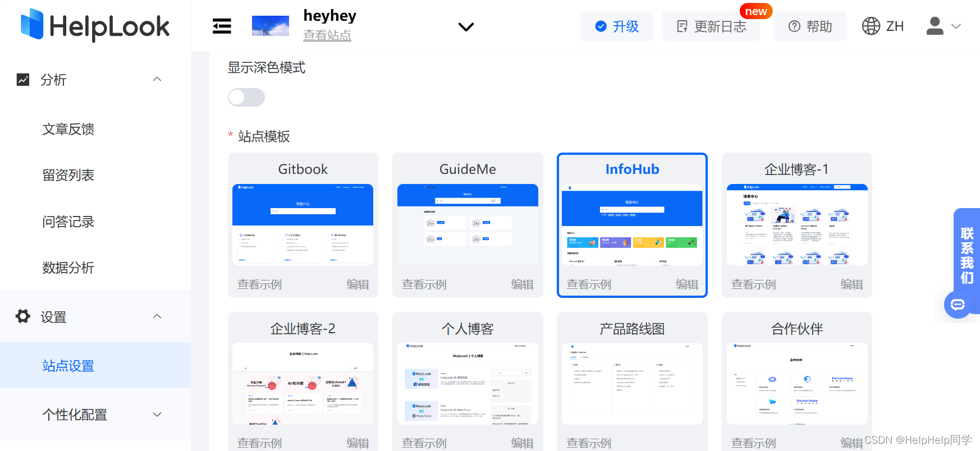Select the Gitbook template preview
This screenshot has width=980, height=451.
(x=303, y=225)
